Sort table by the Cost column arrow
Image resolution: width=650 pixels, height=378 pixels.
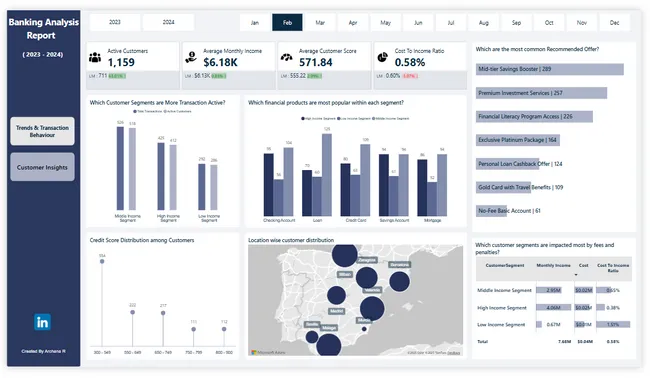pyautogui.click(x=576, y=275)
